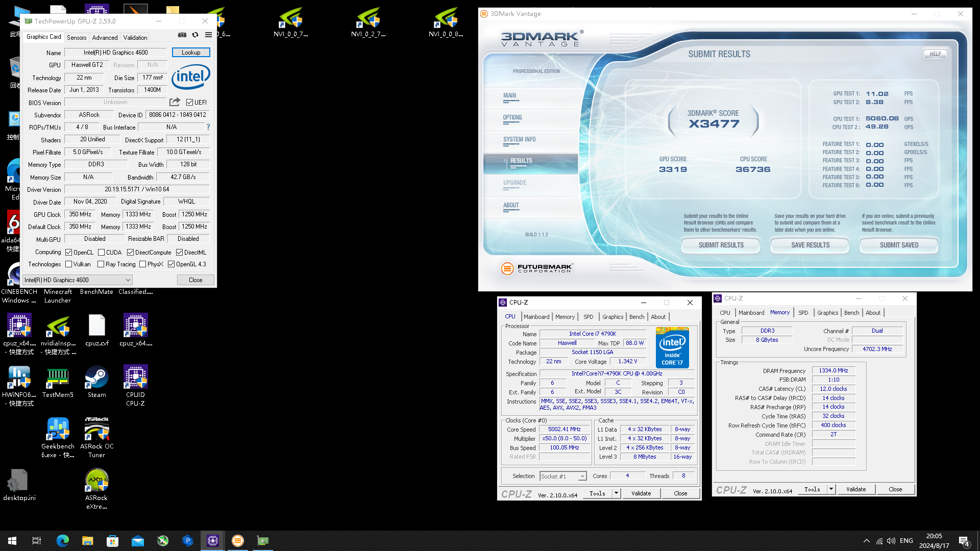Viewport: 980px width, 551px height.
Task: Toggle the CUDA checkbox
Action: click(x=101, y=252)
